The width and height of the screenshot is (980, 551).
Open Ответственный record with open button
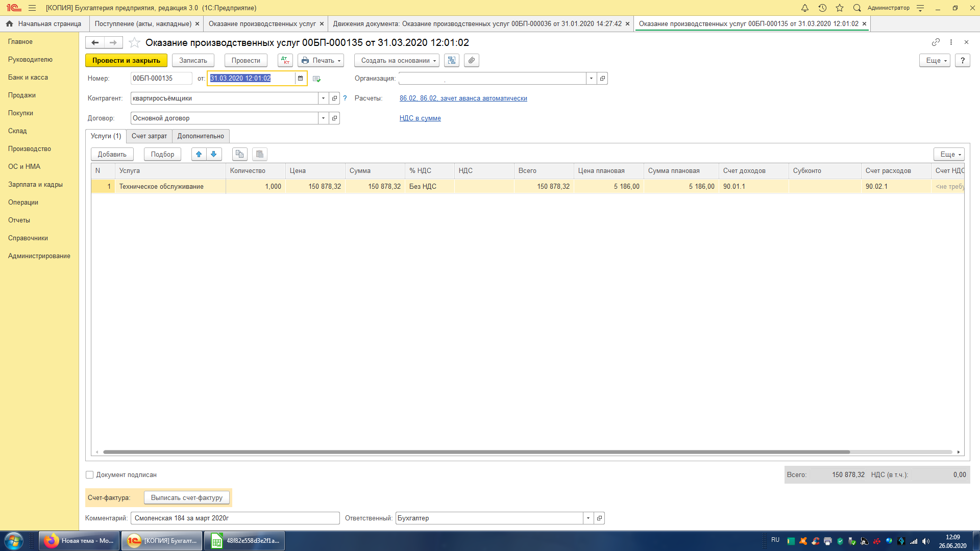[x=599, y=518]
